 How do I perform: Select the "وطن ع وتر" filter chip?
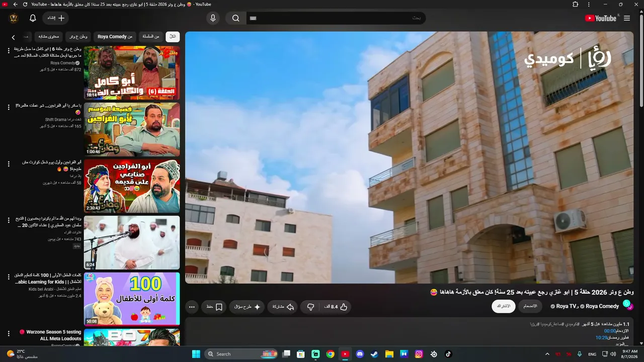click(78, 36)
